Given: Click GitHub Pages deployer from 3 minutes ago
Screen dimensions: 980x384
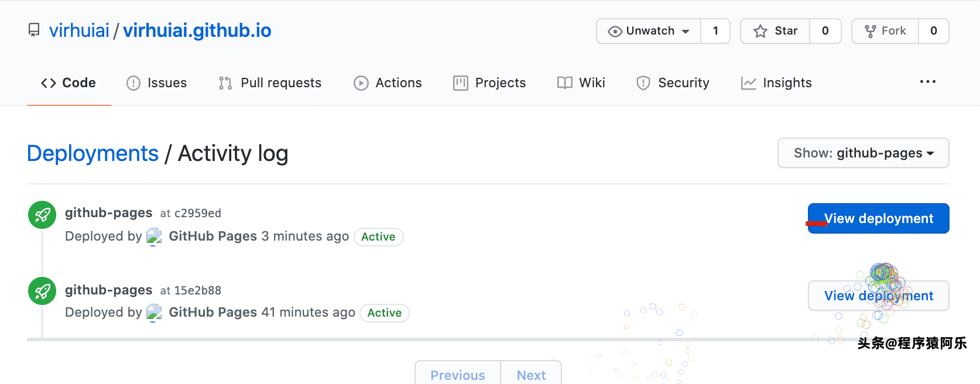Looking at the screenshot, I should point(213,236).
